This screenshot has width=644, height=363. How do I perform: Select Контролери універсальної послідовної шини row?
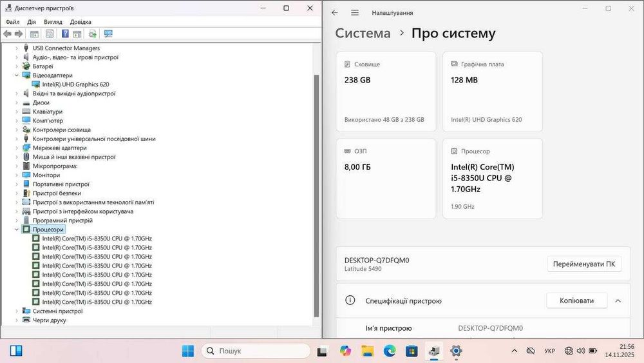click(x=94, y=139)
